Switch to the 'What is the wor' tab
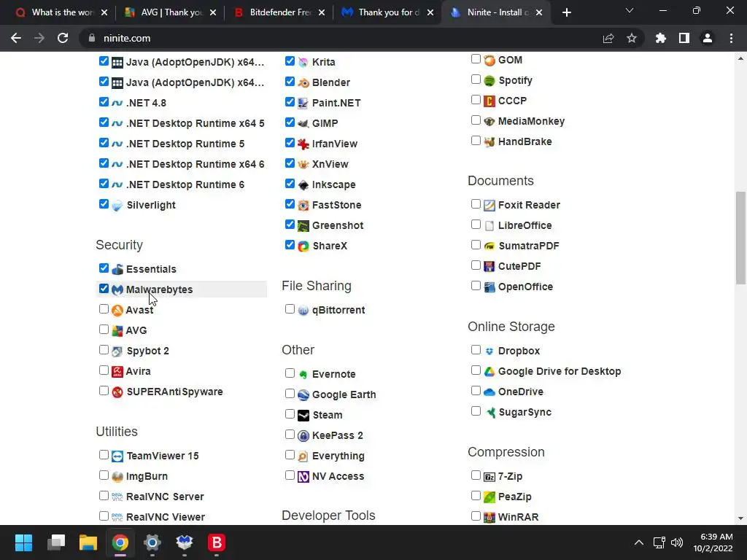The height and width of the screenshot is (560, 747). pos(62,12)
